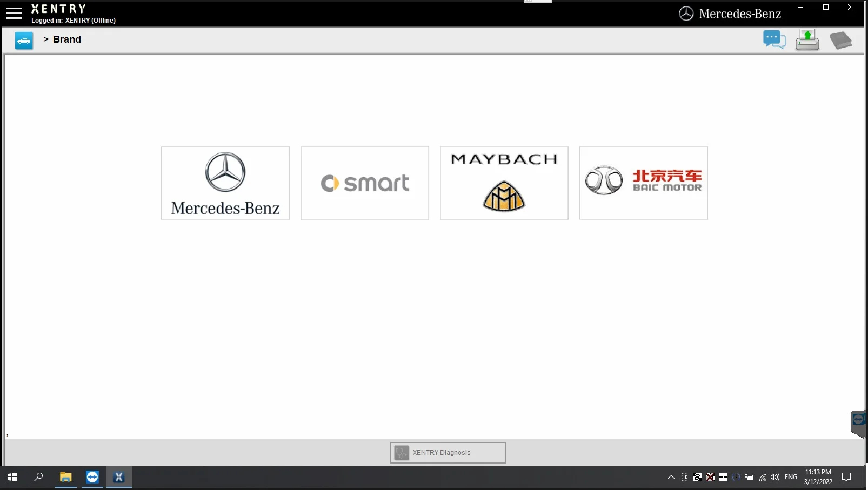Open the Wi-Fi network flyout

(x=762, y=477)
